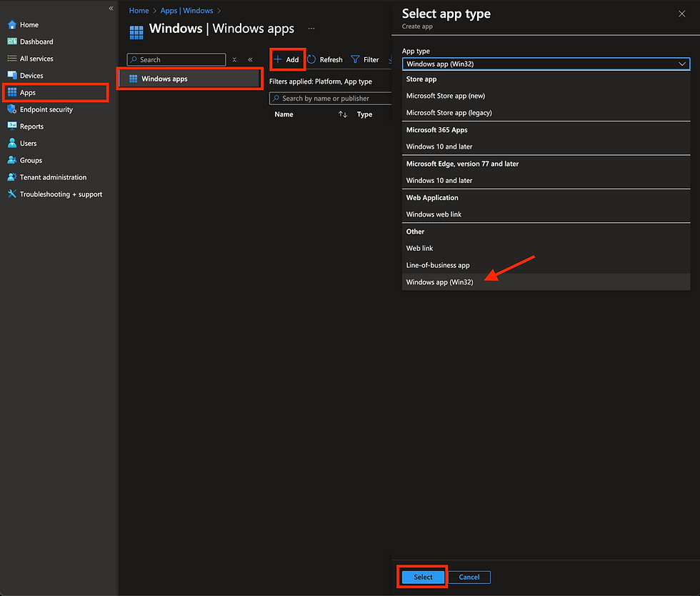The width and height of the screenshot is (700, 596).
Task: Confirm with the Select button
Action: (422, 577)
